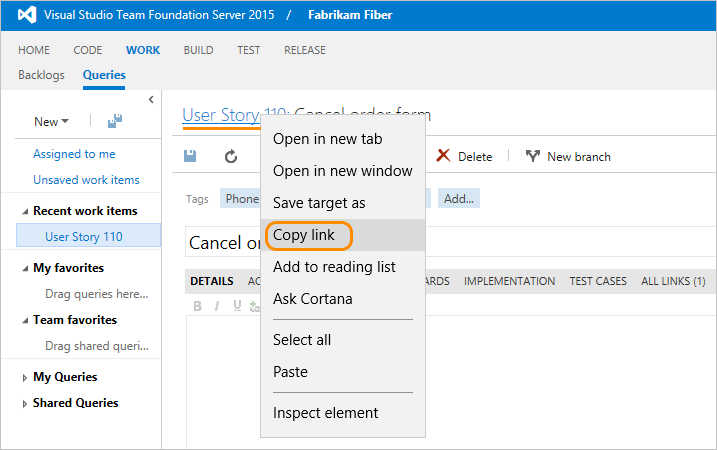The width and height of the screenshot is (717, 450).
Task: Collapse the Recent work items section
Action: pos(25,211)
